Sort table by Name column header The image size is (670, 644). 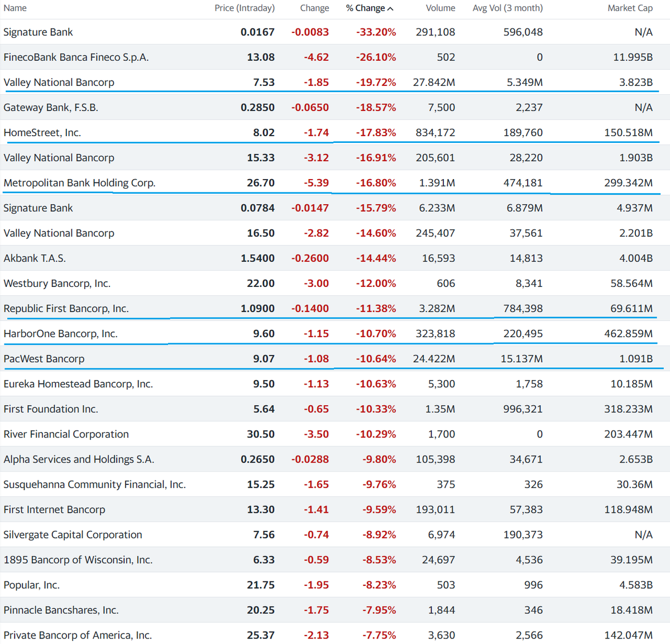point(15,8)
